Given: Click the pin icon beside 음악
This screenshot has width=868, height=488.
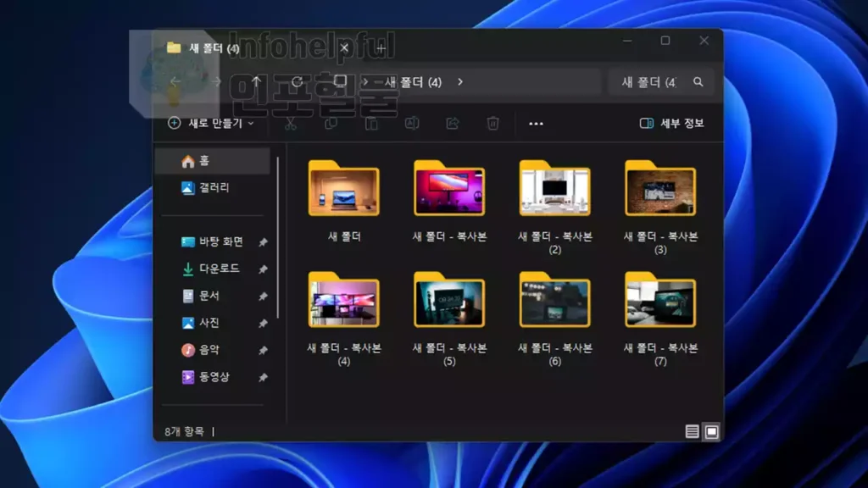Looking at the screenshot, I should pyautogui.click(x=263, y=351).
